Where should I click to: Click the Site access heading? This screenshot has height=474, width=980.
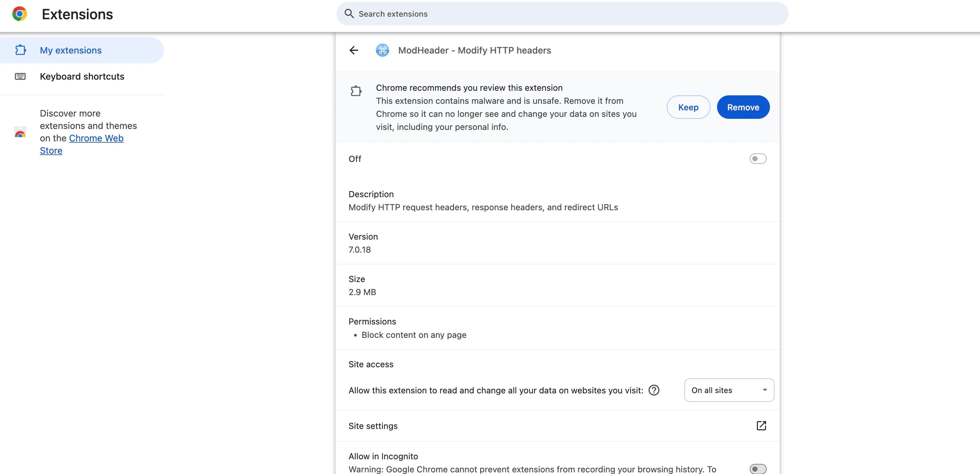coord(370,364)
